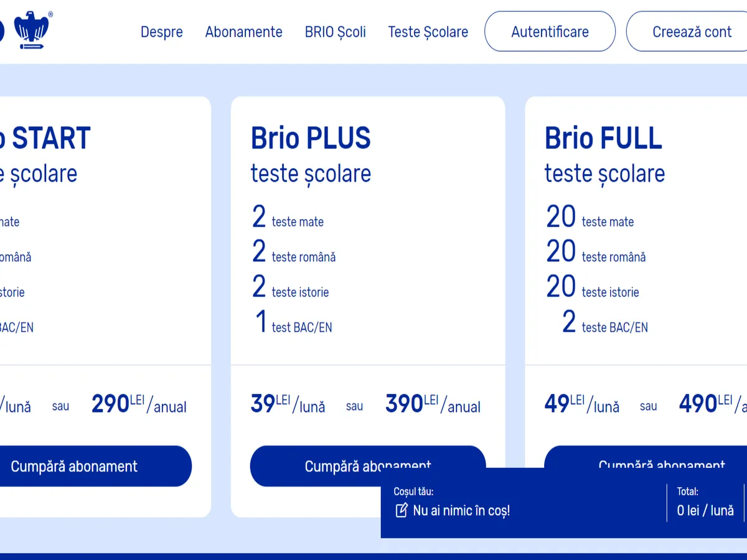Click the Brio PLUS card title
747x560 pixels.
311,138
